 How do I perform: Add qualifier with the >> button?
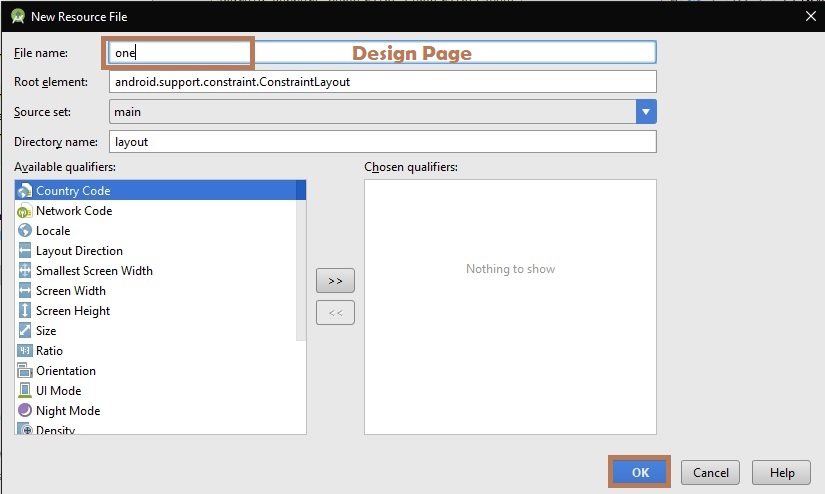click(x=335, y=280)
